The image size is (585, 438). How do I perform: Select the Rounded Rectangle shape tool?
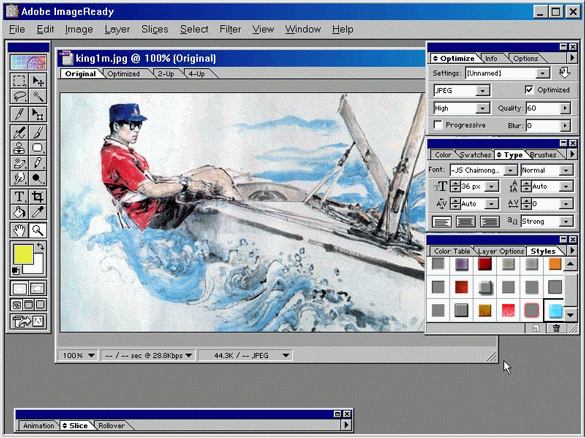(x=37, y=148)
